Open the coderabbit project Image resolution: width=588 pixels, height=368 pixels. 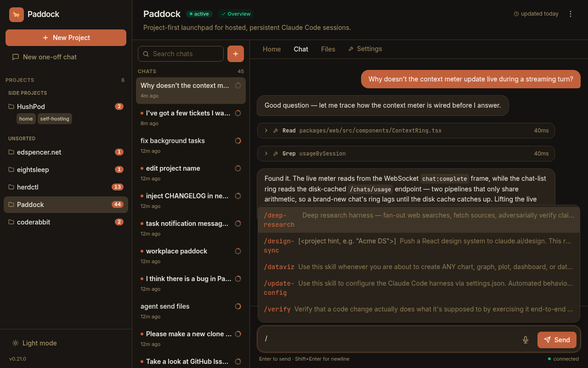66,222
